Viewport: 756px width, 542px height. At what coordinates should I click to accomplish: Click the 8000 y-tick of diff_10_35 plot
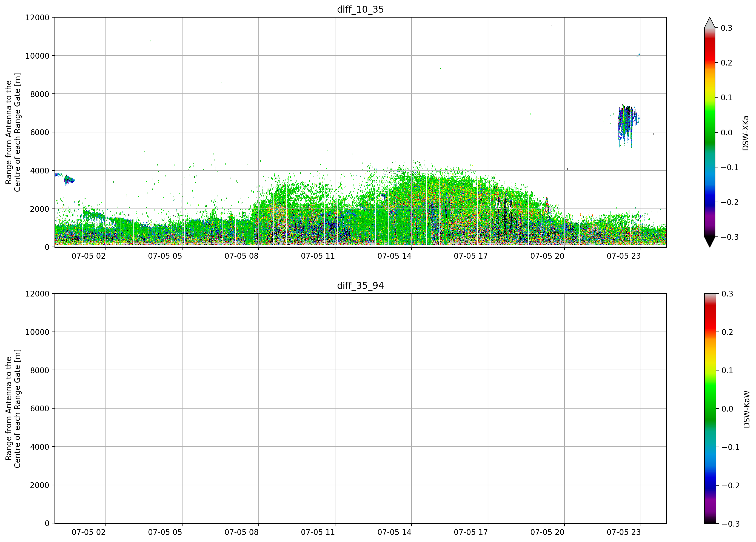(40, 94)
